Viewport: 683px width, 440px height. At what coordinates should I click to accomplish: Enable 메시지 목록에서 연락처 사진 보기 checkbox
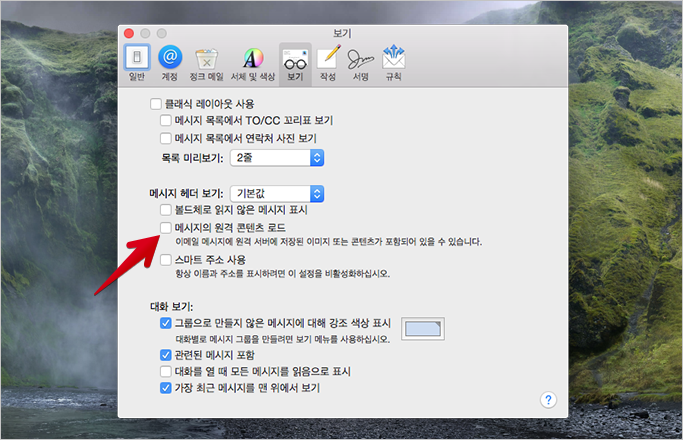pos(166,138)
